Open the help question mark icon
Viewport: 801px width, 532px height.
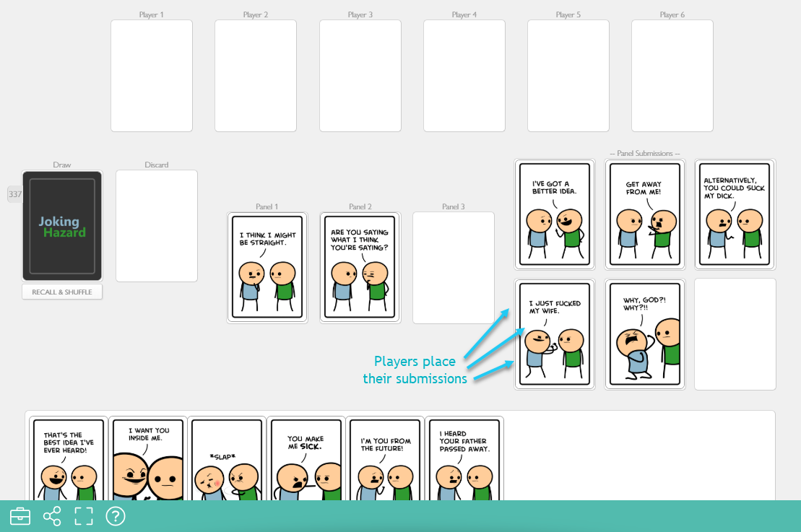116,516
